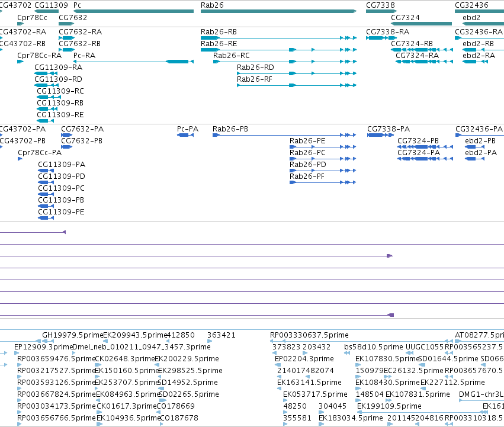
Task: Click the EK183034.5prime feature label
Action: click(x=351, y=418)
